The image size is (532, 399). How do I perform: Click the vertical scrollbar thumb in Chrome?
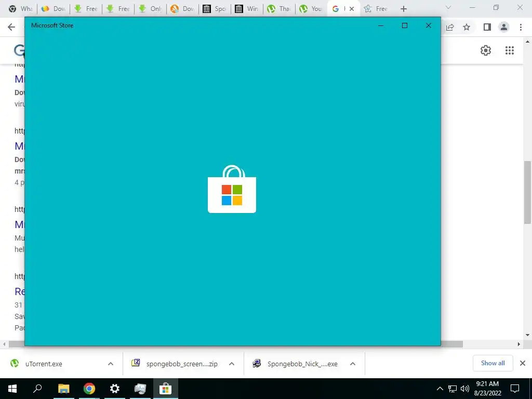click(x=527, y=192)
